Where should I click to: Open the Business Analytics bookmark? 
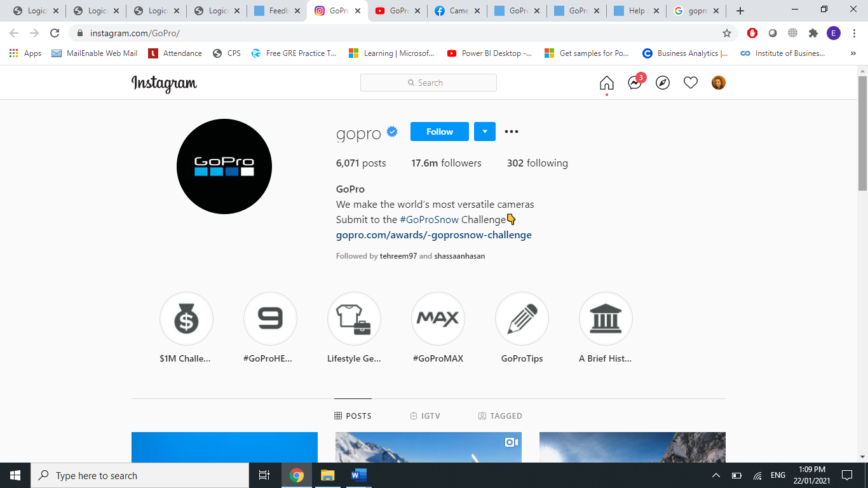pos(686,53)
